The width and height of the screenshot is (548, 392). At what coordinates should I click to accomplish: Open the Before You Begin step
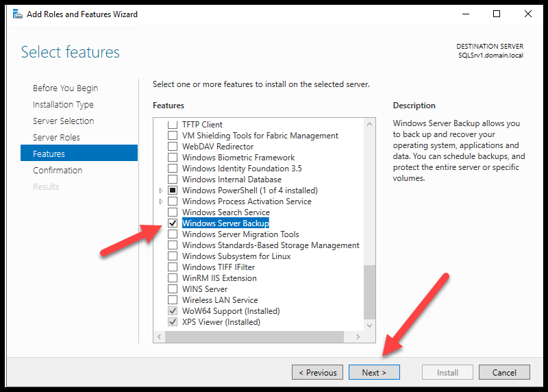point(65,88)
